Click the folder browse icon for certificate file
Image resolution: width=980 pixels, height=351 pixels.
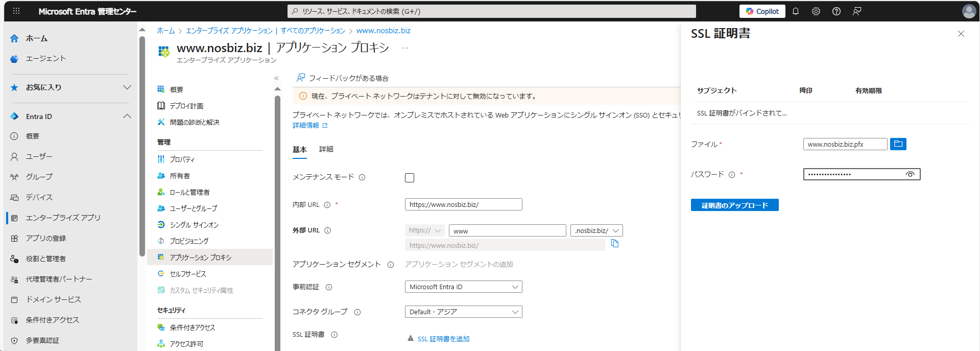898,144
